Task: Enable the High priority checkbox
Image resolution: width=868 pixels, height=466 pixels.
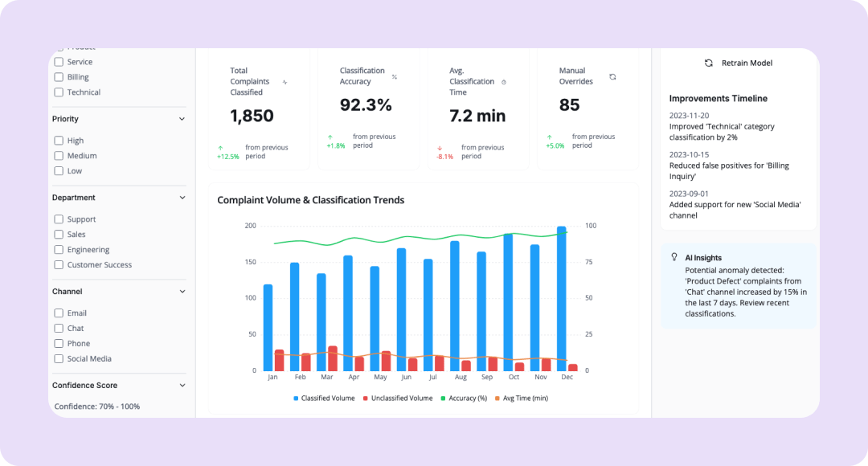Action: 59,141
